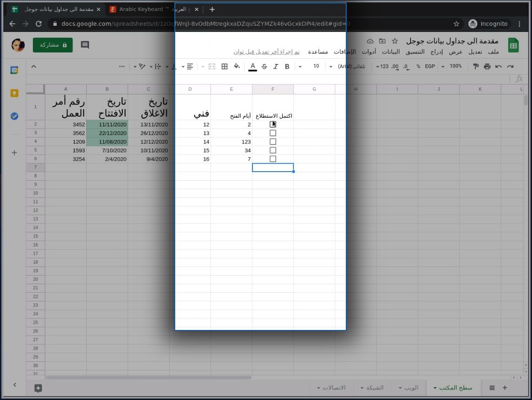Open the أدوات (Tools) menu

pos(369,51)
